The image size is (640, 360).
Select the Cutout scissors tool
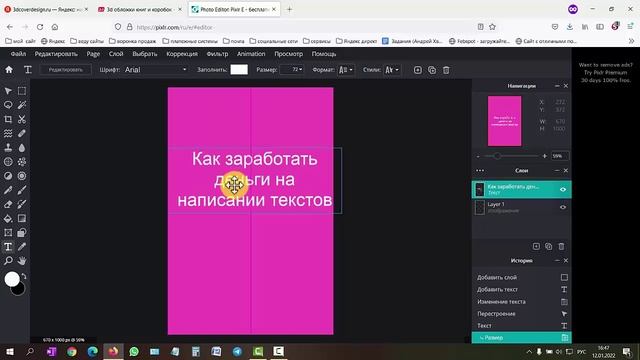pyautogui.click(x=22, y=119)
